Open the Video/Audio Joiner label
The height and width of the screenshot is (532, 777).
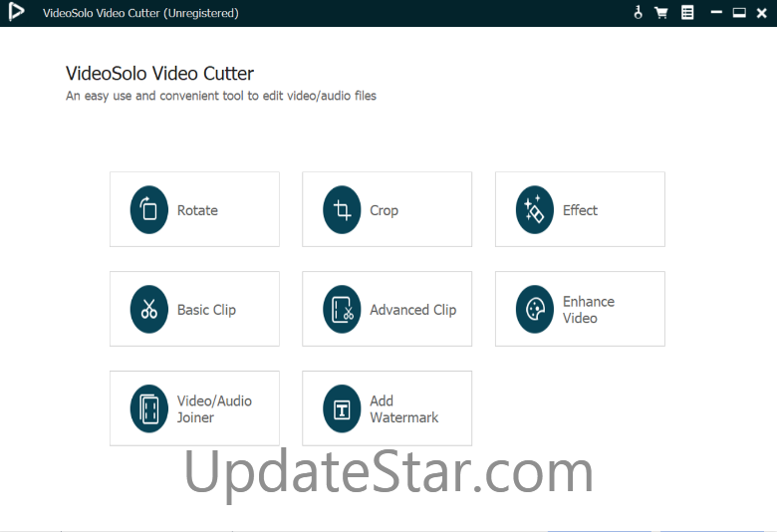point(214,409)
